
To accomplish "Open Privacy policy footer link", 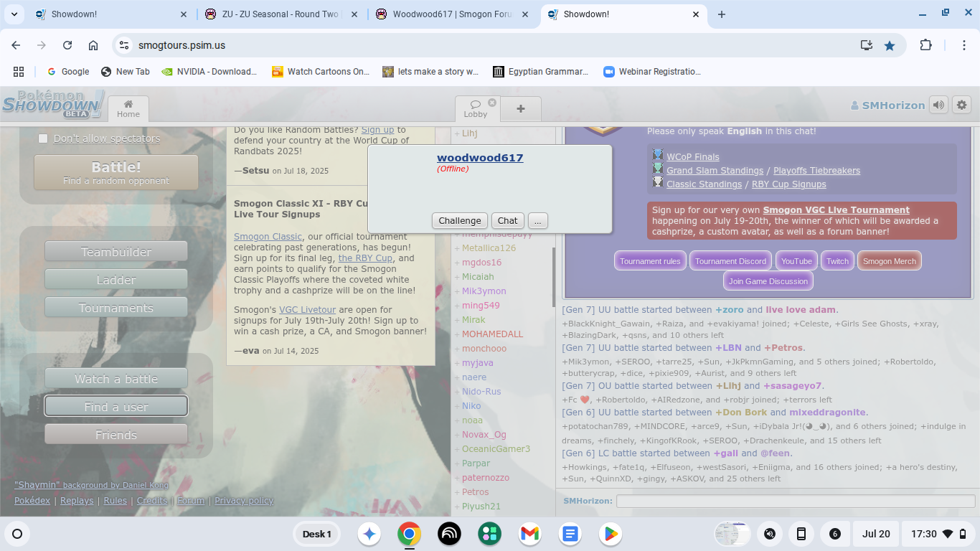I will pyautogui.click(x=244, y=501).
